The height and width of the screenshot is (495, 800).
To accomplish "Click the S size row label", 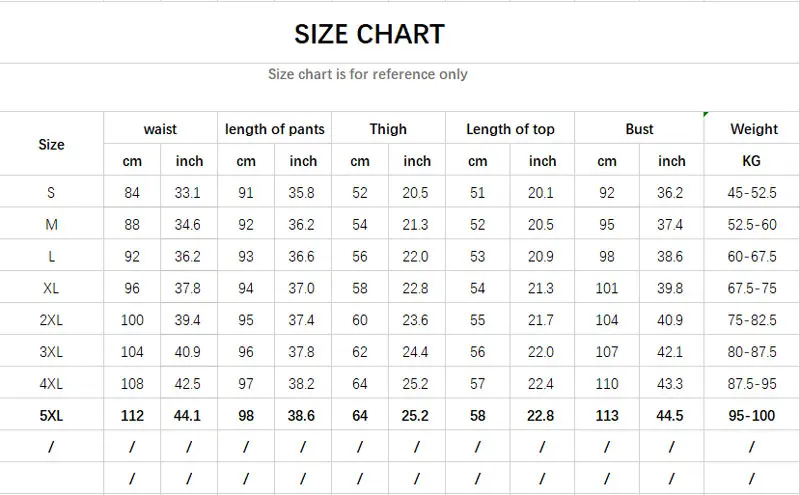I will [51, 192].
